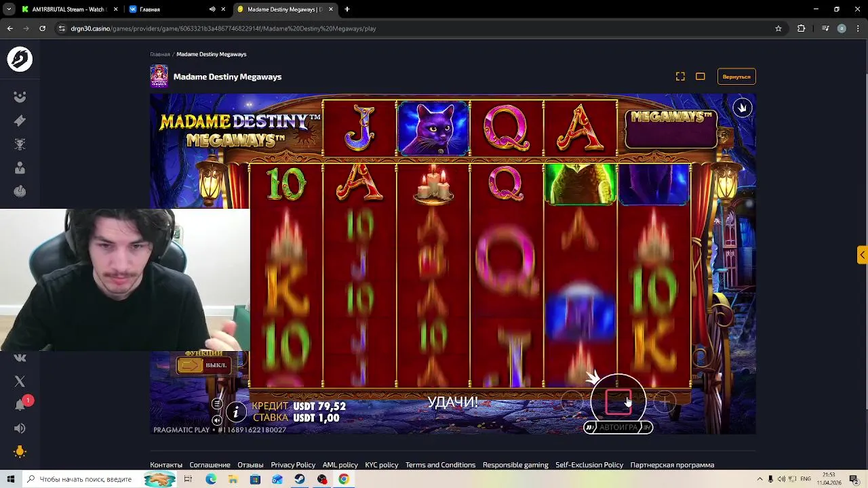Toggle light theme with lightbulb icon
The height and width of the screenshot is (488, 868).
point(20,452)
